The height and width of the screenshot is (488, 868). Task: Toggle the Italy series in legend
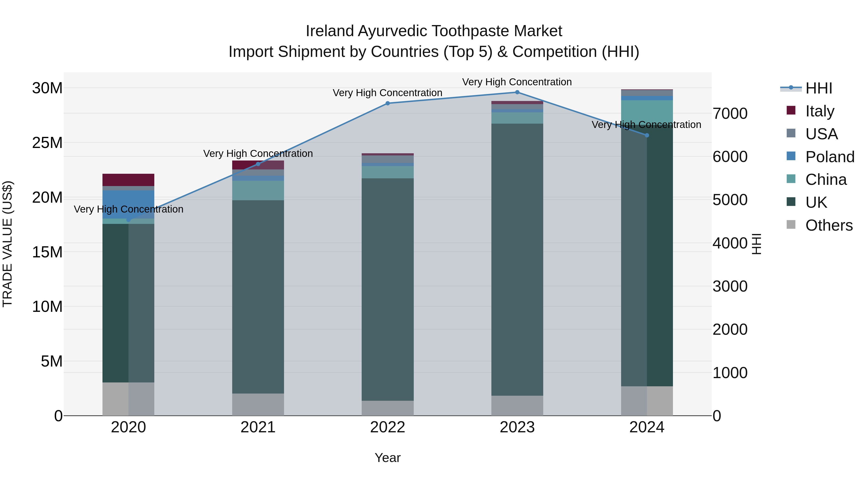point(810,111)
